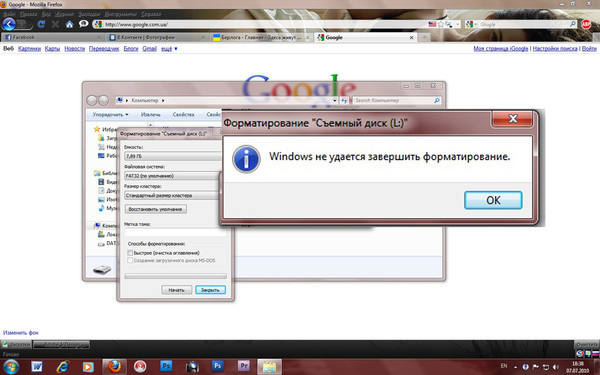The width and height of the screenshot is (600, 375).
Task: Open the Файл menu in Firefox
Action: [9, 14]
